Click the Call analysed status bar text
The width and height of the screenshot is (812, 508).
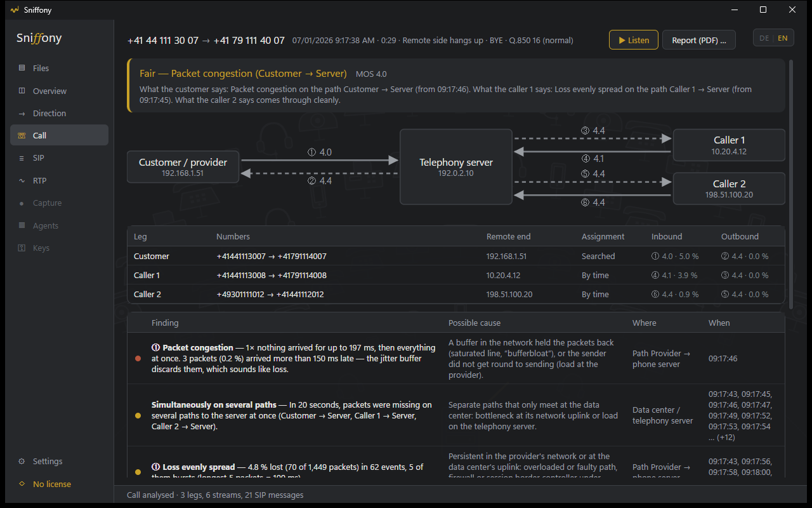pyautogui.click(x=215, y=495)
